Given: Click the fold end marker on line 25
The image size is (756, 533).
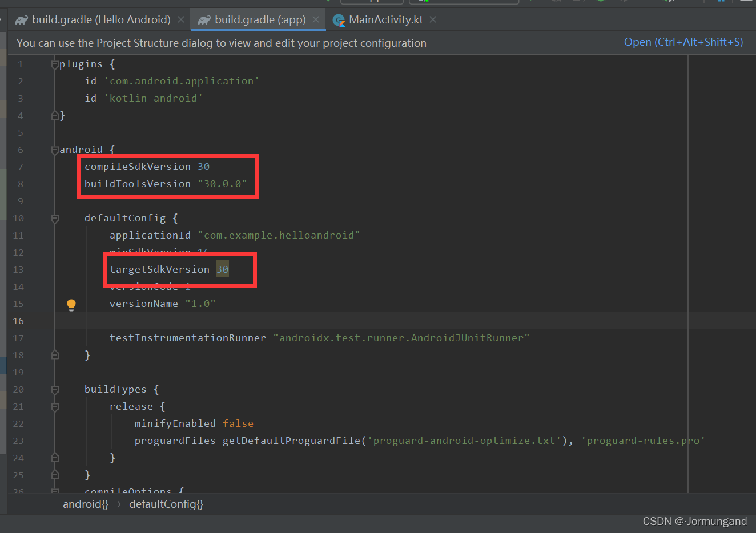Looking at the screenshot, I should (x=55, y=475).
